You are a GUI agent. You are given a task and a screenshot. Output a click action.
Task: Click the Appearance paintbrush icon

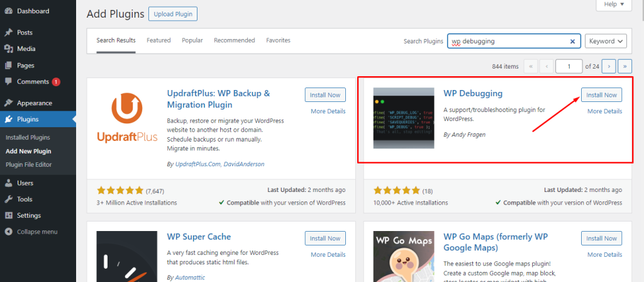[8, 103]
